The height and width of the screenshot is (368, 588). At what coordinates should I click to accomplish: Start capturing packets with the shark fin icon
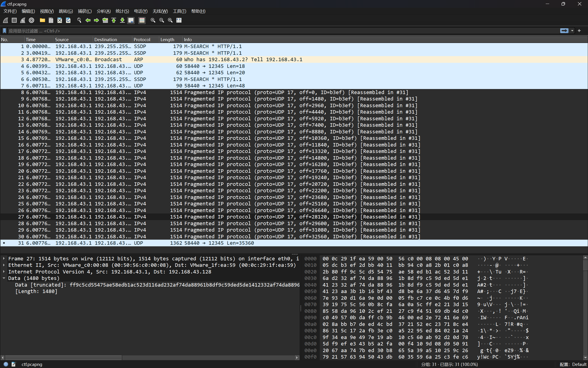coord(6,20)
